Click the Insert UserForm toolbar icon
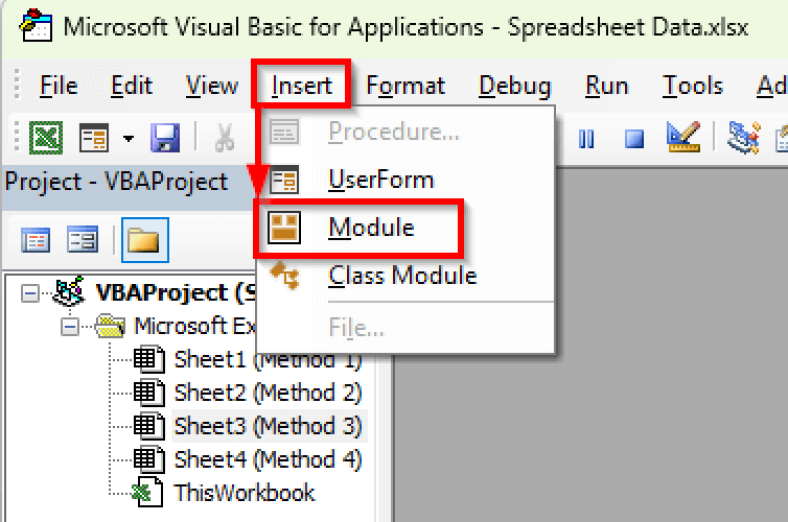 point(93,137)
